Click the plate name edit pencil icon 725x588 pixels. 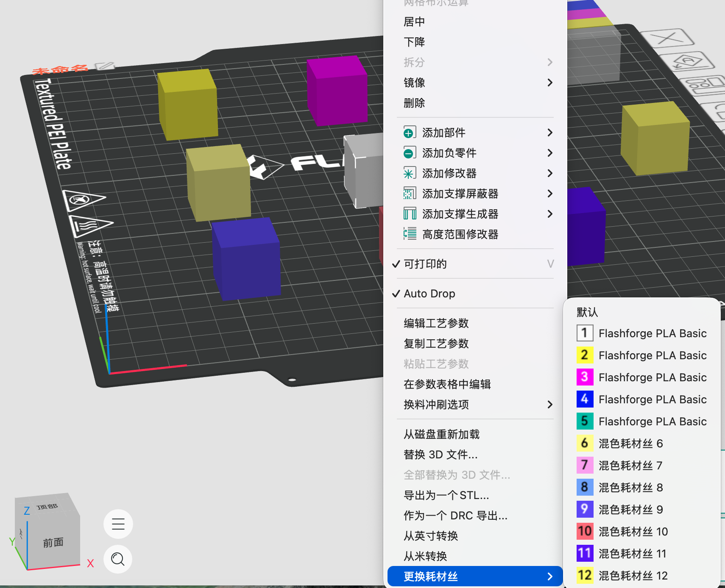click(105, 66)
